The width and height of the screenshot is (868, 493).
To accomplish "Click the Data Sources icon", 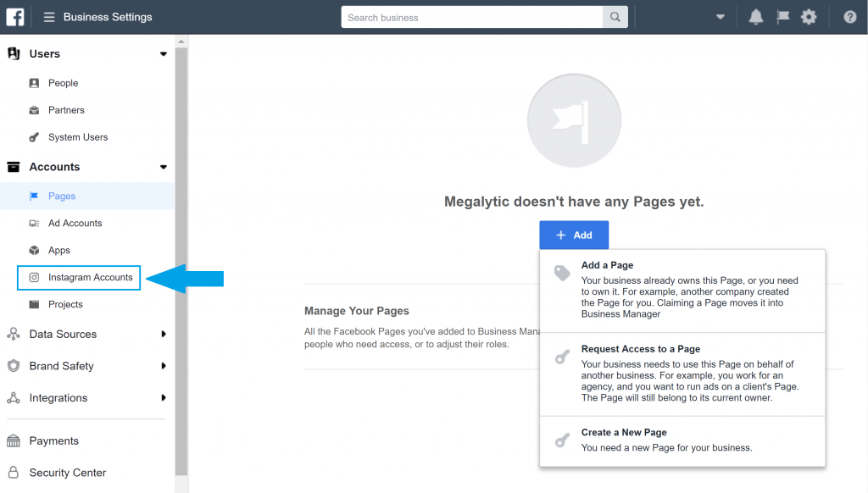I will (14, 335).
